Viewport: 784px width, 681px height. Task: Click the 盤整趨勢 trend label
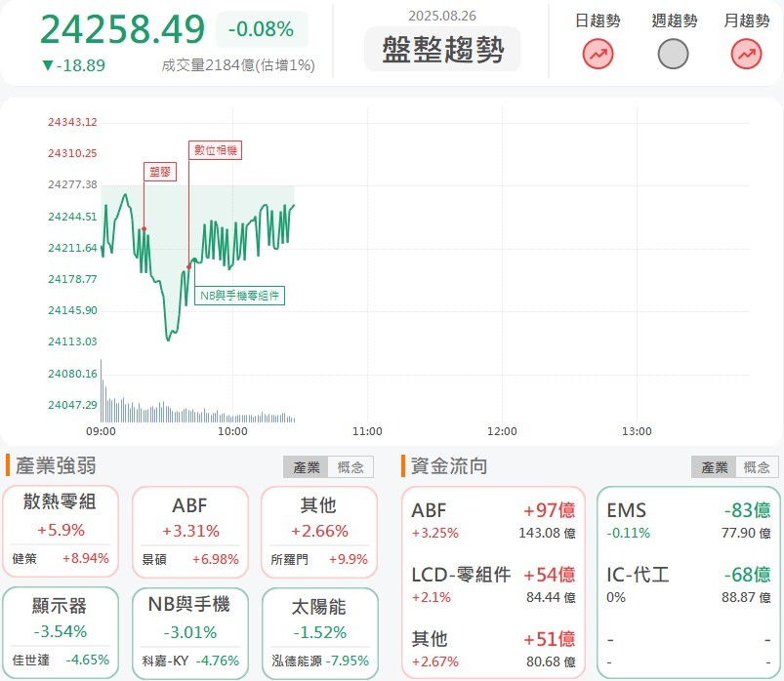point(442,49)
